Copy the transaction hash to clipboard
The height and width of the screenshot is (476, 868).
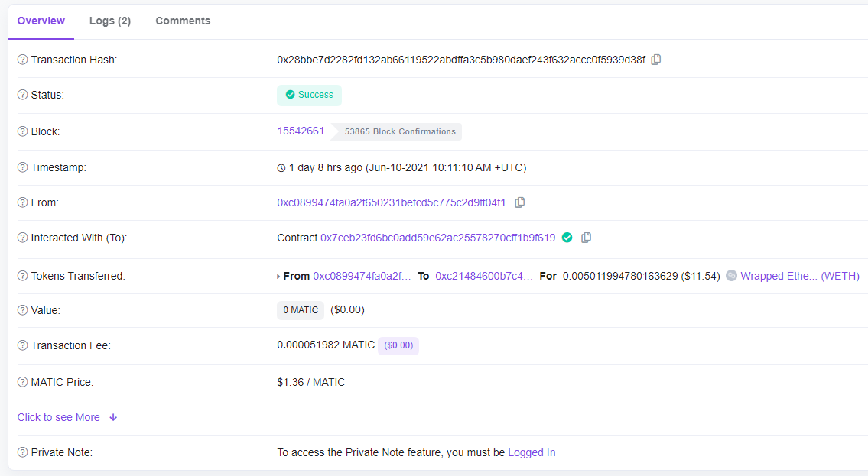tap(656, 60)
